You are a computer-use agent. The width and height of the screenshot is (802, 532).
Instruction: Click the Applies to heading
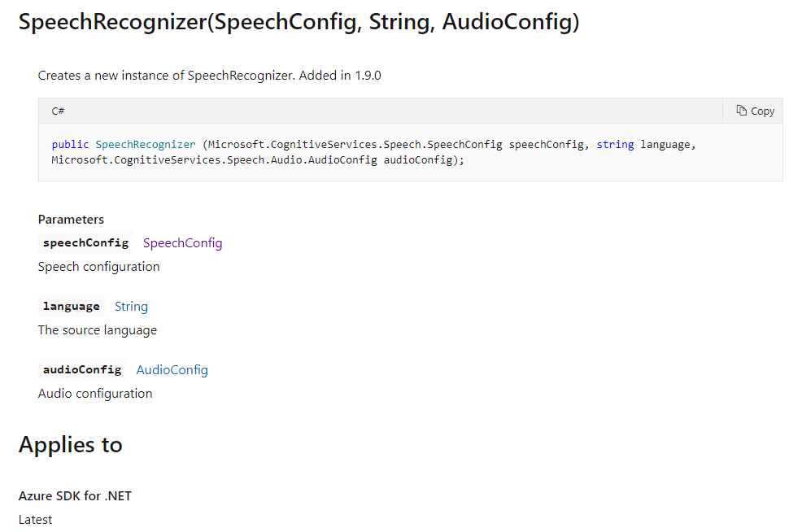click(71, 444)
